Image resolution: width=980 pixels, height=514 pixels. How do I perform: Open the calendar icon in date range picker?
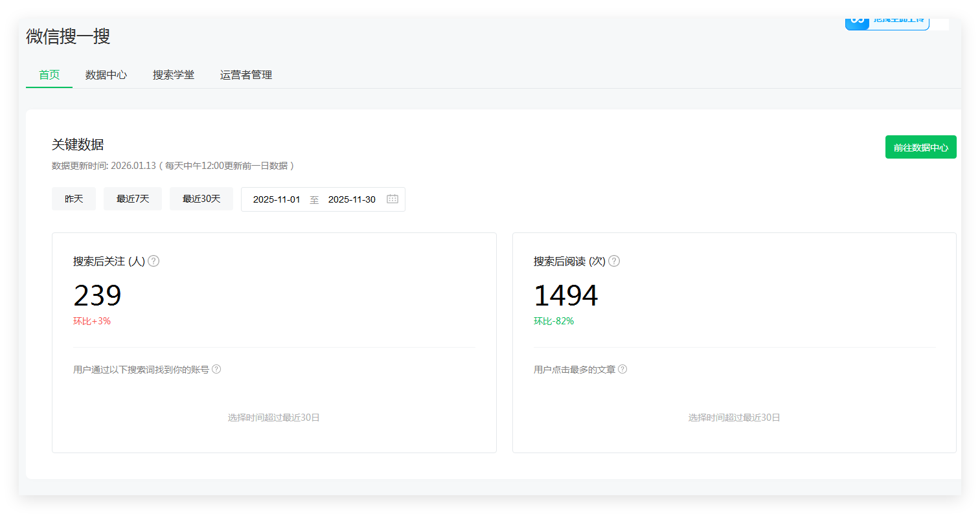393,199
